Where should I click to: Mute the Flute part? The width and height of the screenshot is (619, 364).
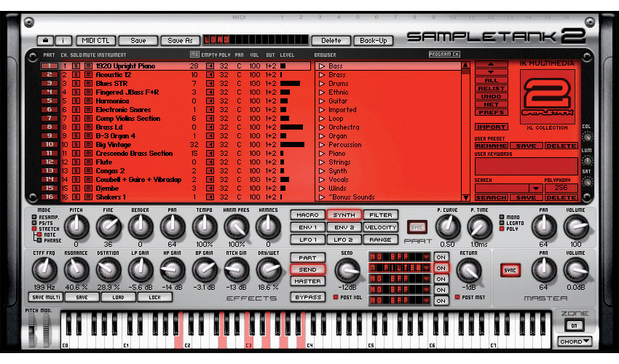pyautogui.click(x=88, y=162)
